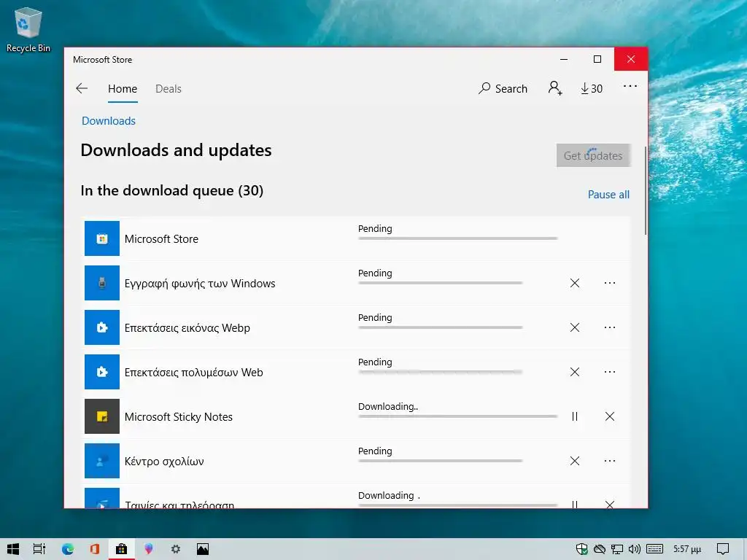The image size is (747, 560).
Task: Click the account sign-in icon
Action: pyautogui.click(x=555, y=88)
